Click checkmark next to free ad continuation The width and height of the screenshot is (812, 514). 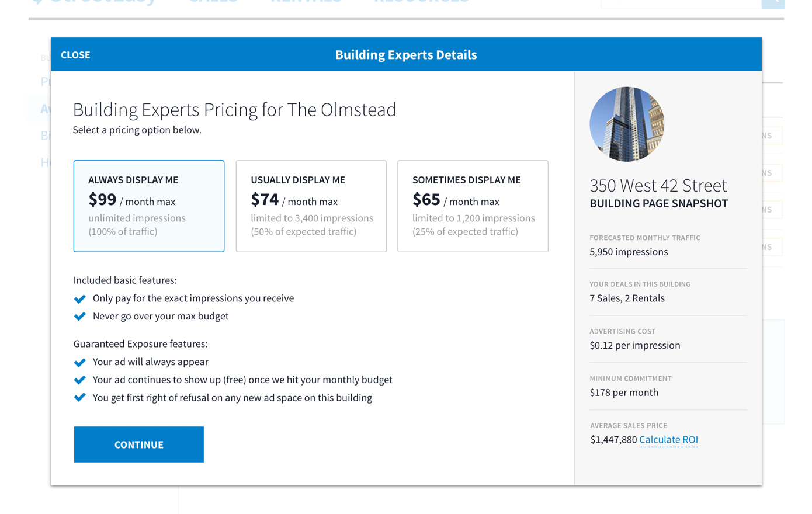click(80, 380)
